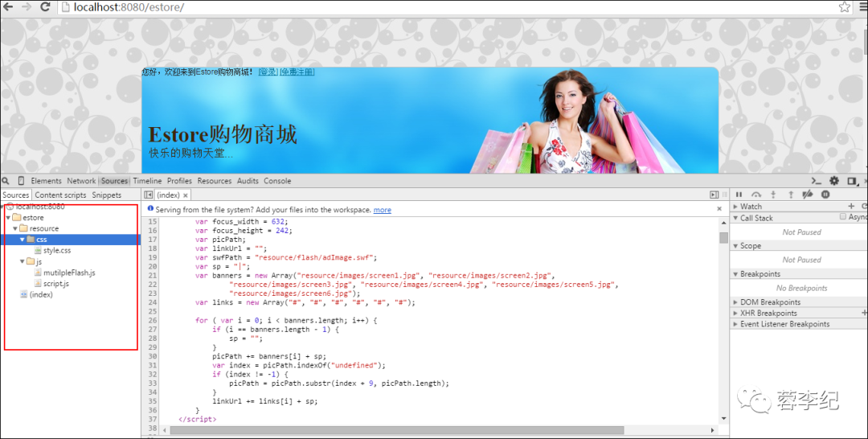Click the browser forward arrow
Image resolution: width=868 pixels, height=439 pixels.
point(26,7)
